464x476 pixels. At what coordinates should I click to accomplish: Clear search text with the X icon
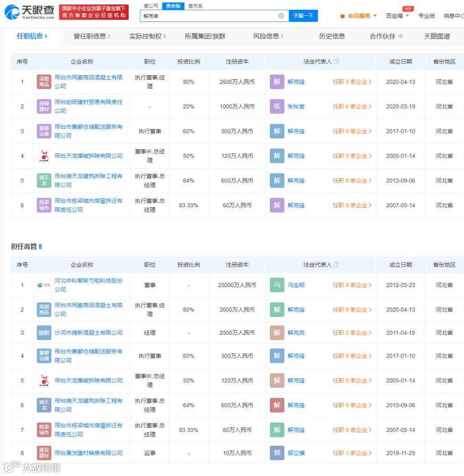(281, 16)
